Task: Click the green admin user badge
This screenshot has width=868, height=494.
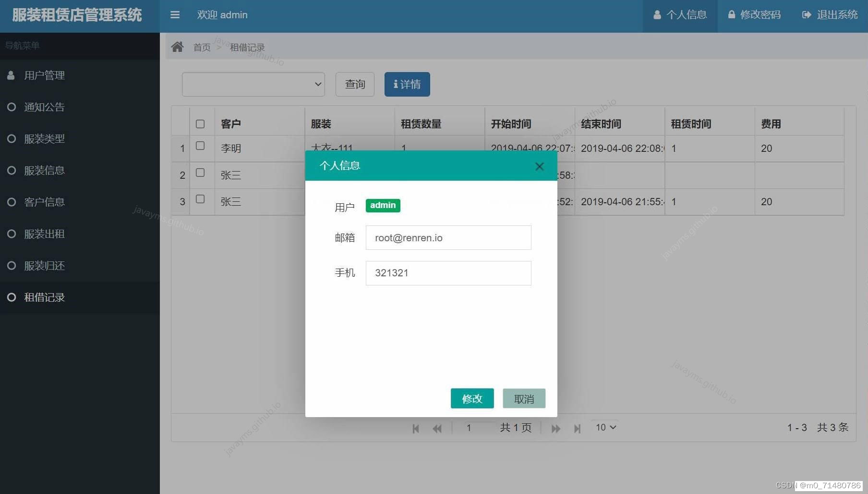Action: pos(383,205)
